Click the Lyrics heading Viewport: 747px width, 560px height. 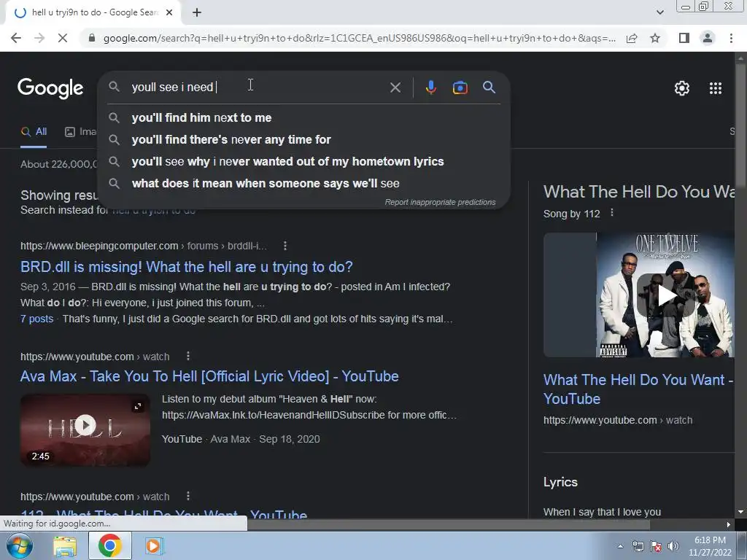point(560,482)
